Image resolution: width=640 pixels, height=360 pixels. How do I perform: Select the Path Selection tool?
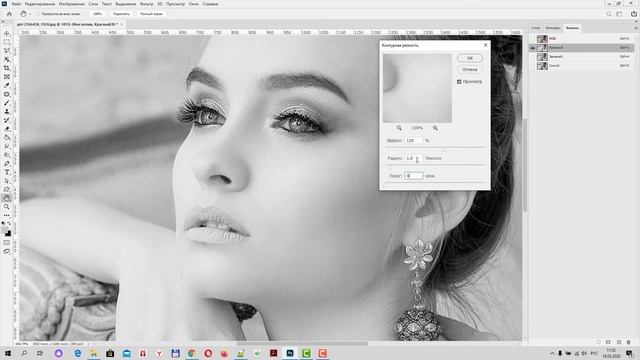[x=7, y=180]
